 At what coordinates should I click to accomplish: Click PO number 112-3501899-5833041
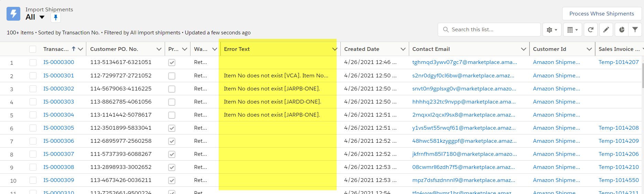click(x=121, y=128)
